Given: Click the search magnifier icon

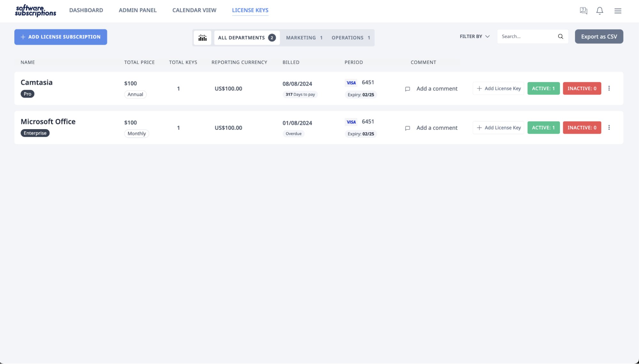Looking at the screenshot, I should tap(560, 36).
